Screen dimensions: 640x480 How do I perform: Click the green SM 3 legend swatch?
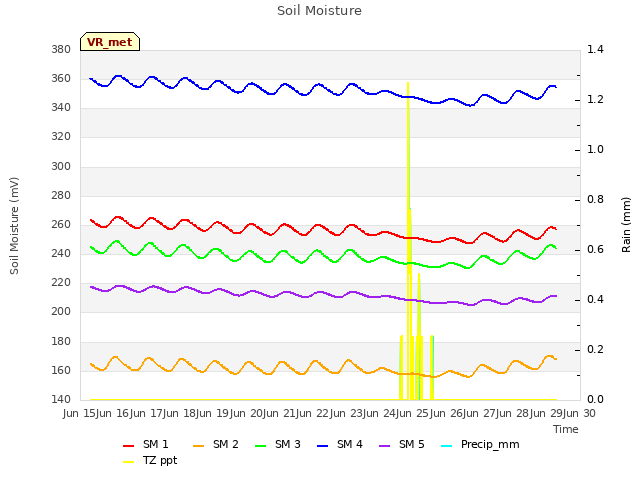pos(261,446)
